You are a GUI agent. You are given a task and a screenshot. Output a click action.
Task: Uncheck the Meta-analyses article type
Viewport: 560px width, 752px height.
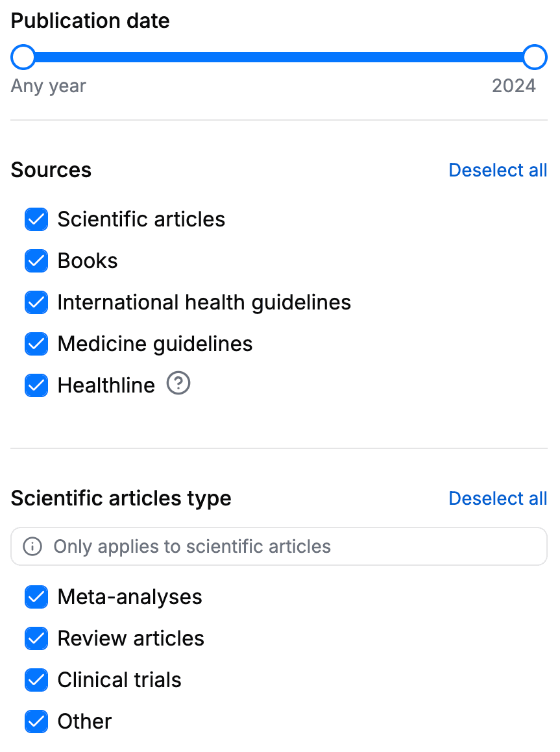pos(36,597)
